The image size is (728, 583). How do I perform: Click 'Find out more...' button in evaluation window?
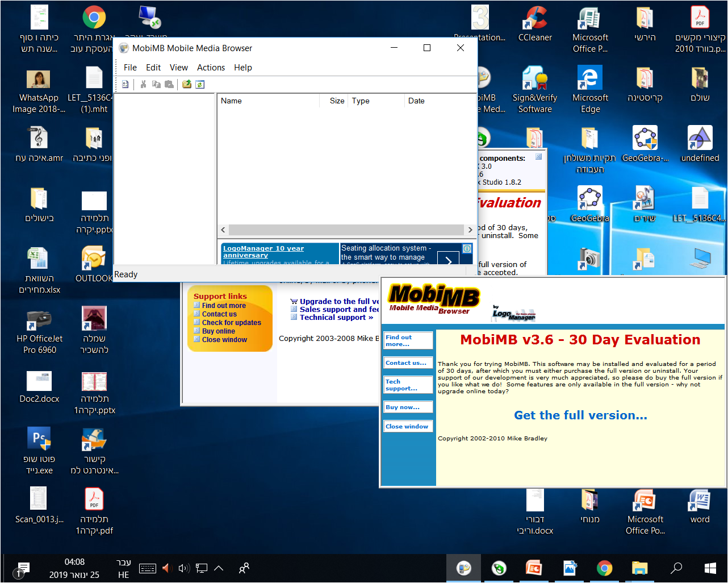[408, 340]
